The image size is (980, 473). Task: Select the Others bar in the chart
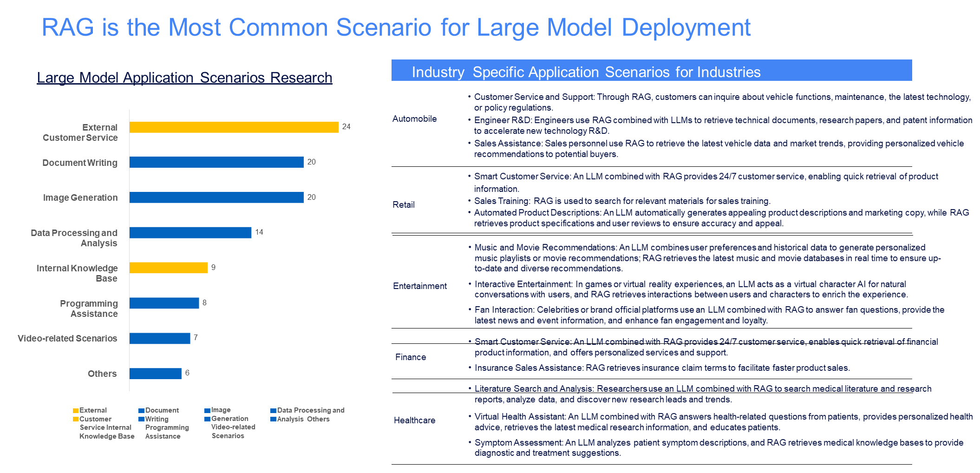[x=156, y=374]
